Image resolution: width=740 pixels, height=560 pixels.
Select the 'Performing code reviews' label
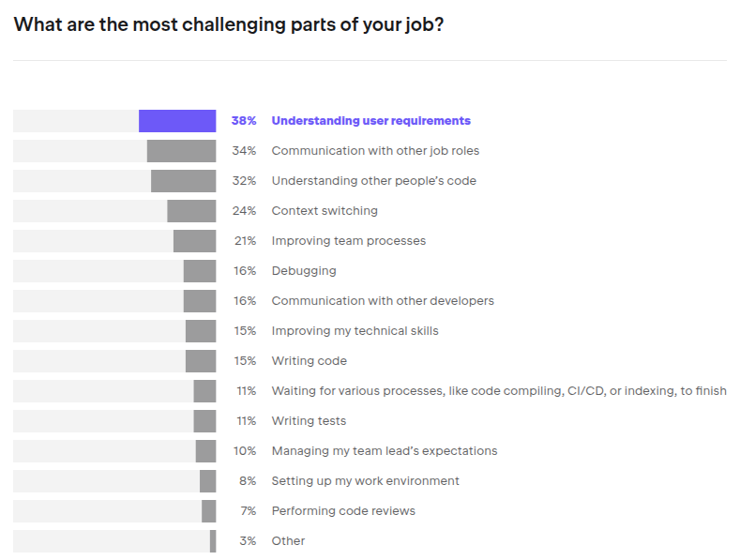343,511
